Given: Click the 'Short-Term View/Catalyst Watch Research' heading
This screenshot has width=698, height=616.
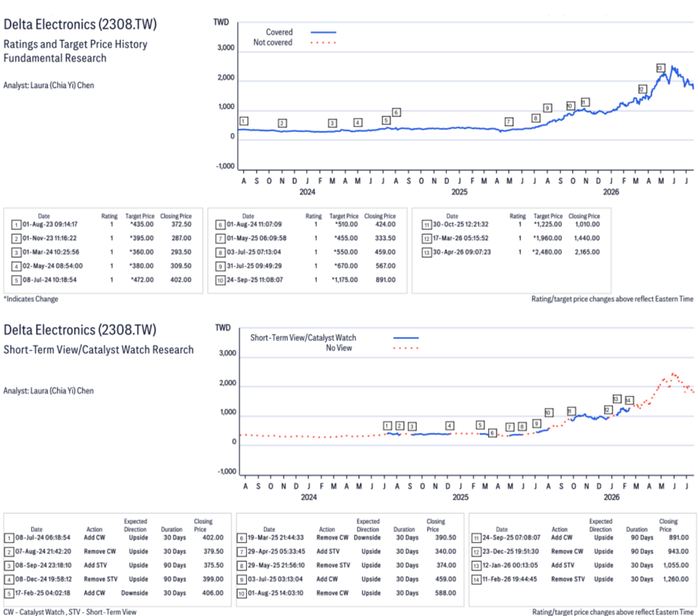Looking at the screenshot, I should 99,350.
